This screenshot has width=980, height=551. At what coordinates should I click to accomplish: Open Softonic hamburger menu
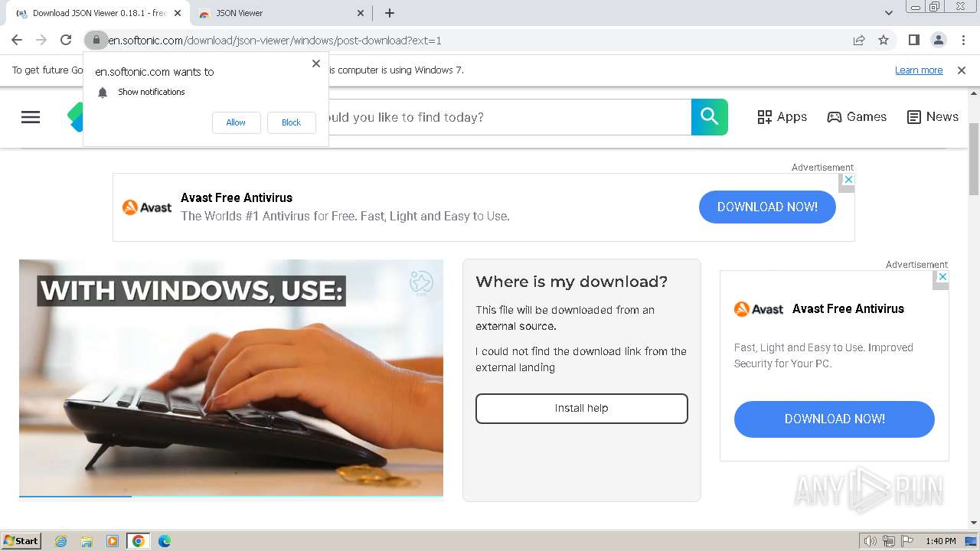tap(31, 117)
